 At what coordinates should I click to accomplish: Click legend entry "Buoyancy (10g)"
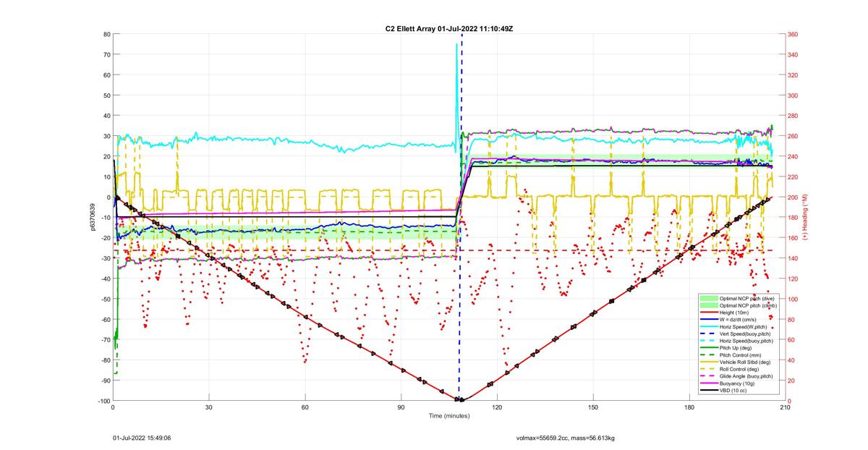click(x=736, y=383)
